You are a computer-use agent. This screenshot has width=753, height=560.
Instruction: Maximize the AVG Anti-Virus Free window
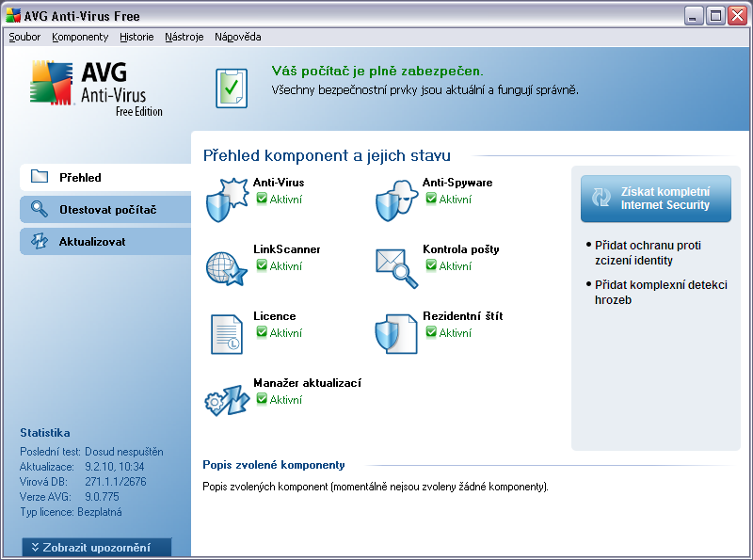(715, 16)
